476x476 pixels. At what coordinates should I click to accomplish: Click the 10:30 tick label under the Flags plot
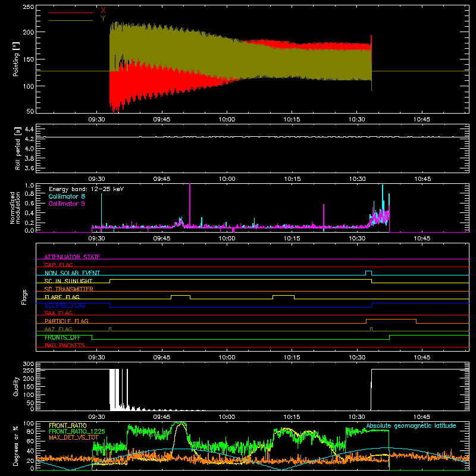pos(357,358)
